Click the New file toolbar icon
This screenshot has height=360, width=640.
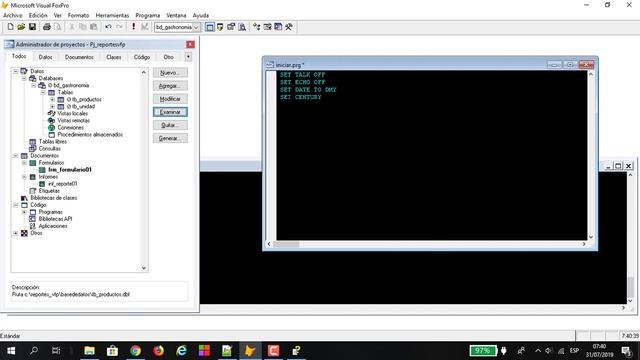(10, 27)
